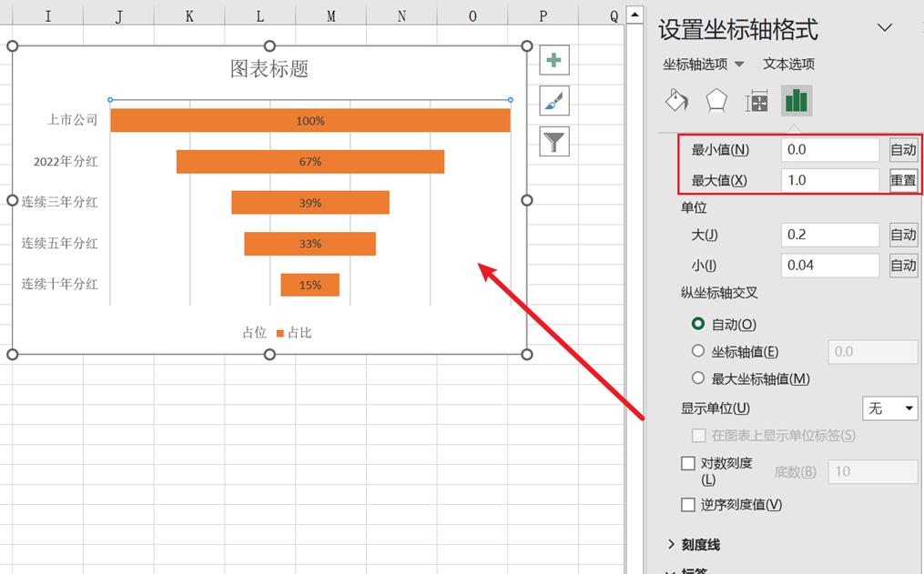Screen dimensions: 924x574
Task: Select the Axis Options bar chart icon
Action: [797, 101]
